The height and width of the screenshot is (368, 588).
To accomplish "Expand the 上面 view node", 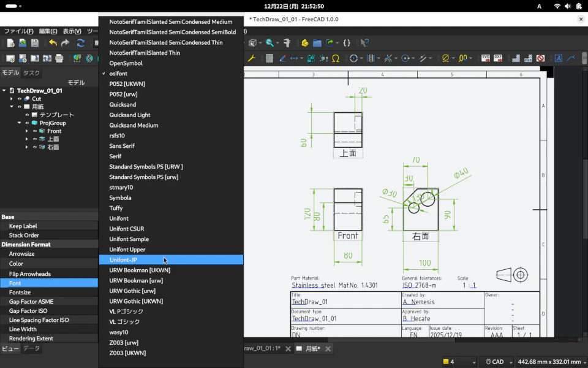I will 26,139.
